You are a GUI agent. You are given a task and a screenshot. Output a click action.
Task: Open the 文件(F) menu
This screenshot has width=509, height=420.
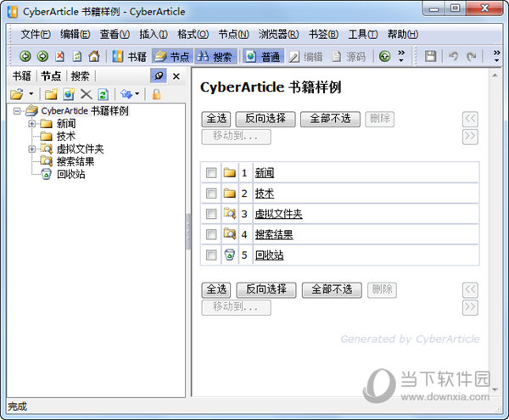tap(36, 34)
